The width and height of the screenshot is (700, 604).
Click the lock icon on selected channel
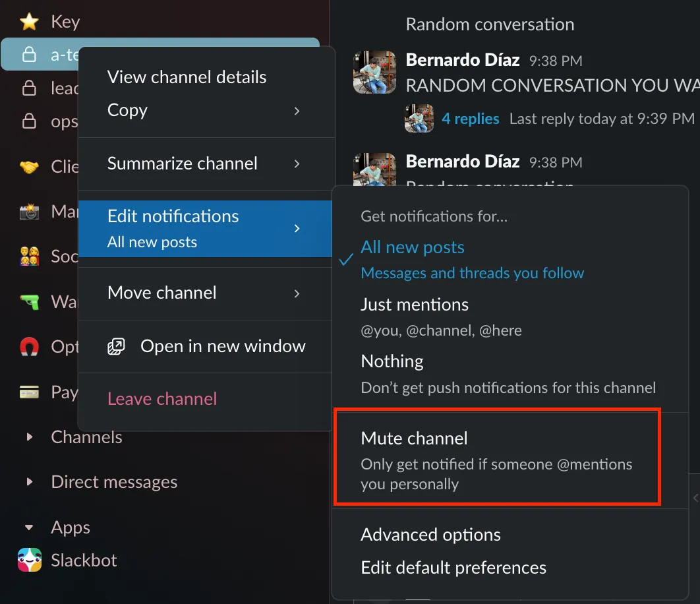29,55
